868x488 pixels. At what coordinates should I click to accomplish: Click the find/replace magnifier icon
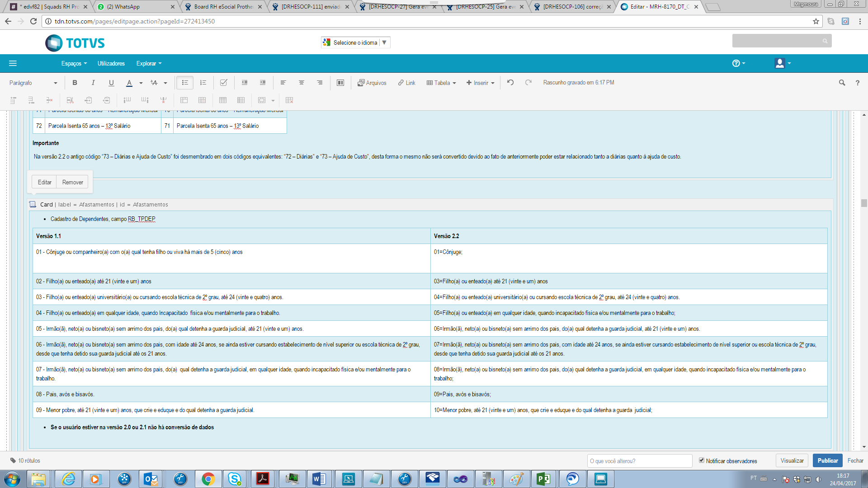(842, 83)
